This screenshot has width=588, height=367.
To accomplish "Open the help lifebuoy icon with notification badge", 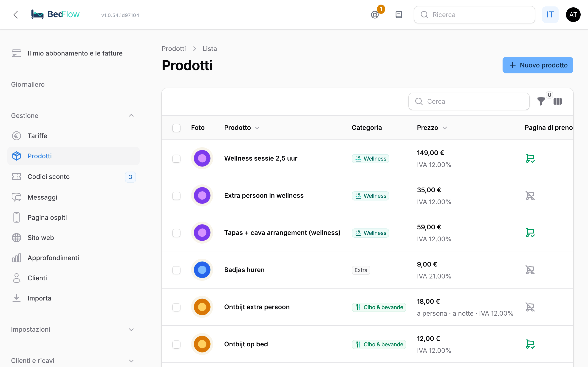I will [x=375, y=15].
